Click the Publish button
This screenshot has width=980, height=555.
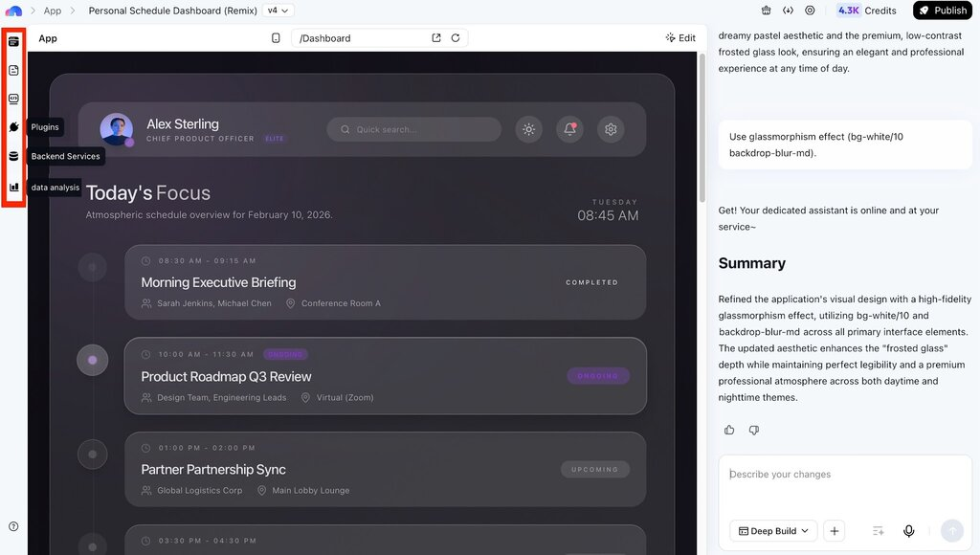943,11
